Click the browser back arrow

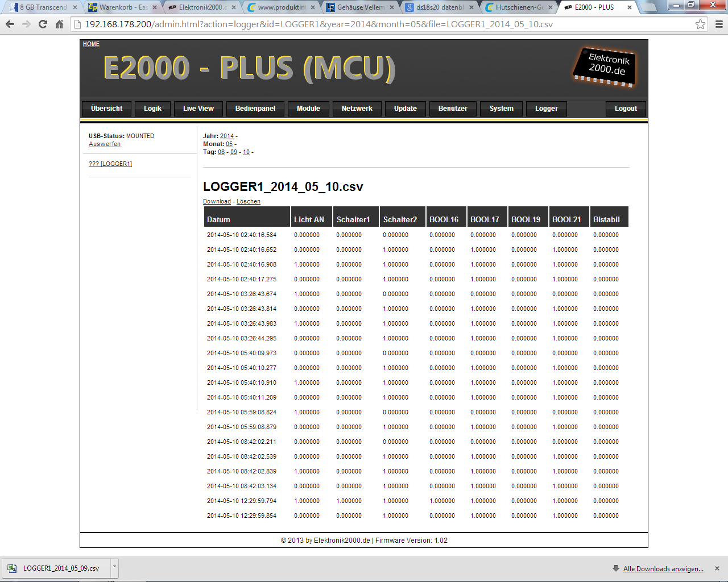(10, 24)
